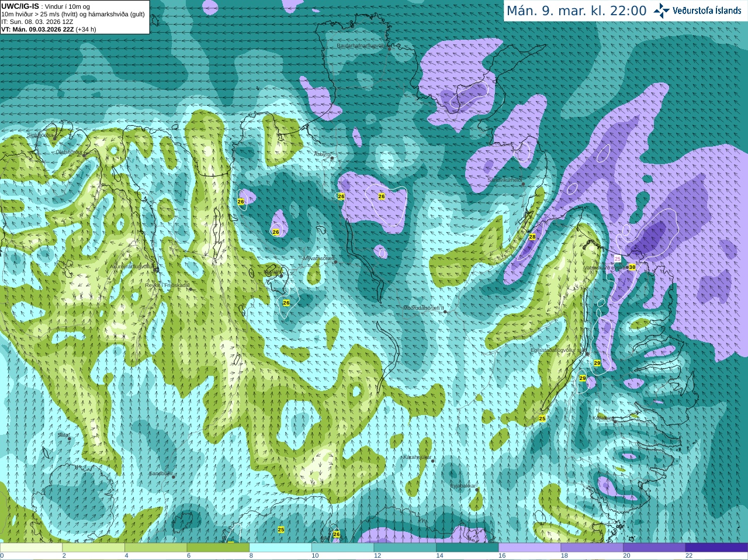Select the Vatnsskarð eystra station label
Image resolution: width=748 pixels, height=560 pixels.
pyautogui.click(x=605, y=268)
